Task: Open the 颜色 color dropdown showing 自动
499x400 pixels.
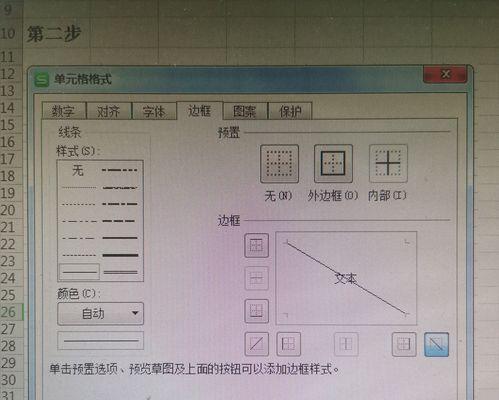Action: (100, 313)
